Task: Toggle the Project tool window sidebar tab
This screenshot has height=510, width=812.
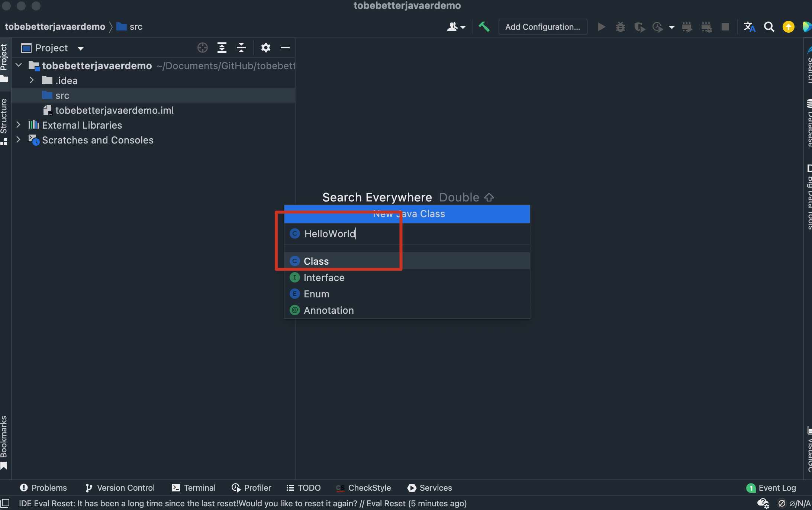Action: coord(4,61)
